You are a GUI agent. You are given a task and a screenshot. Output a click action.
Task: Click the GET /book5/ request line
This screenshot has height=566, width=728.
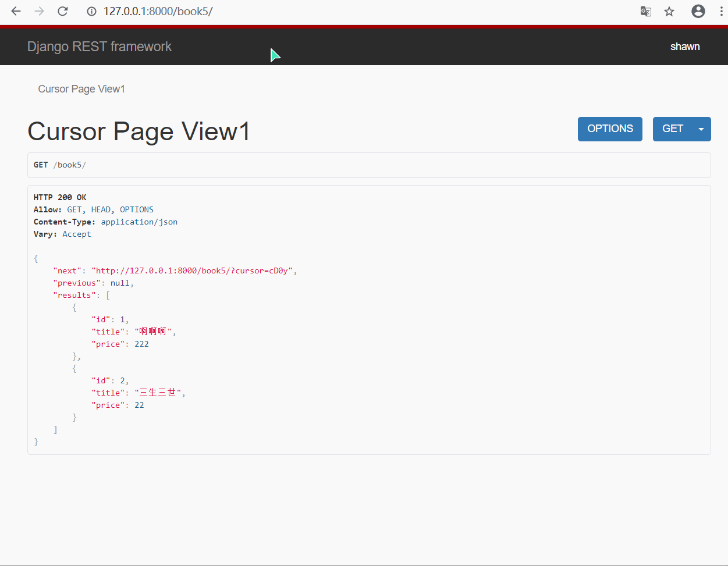(60, 165)
